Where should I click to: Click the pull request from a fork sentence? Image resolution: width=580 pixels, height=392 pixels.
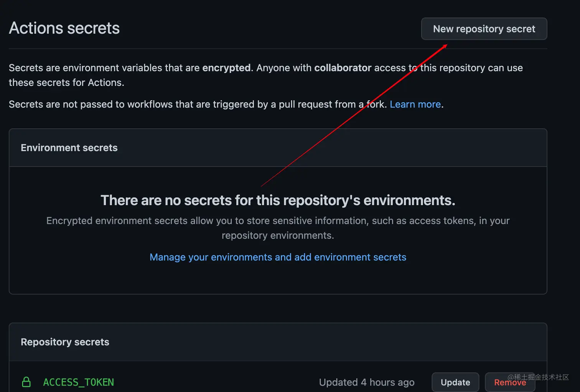192,104
